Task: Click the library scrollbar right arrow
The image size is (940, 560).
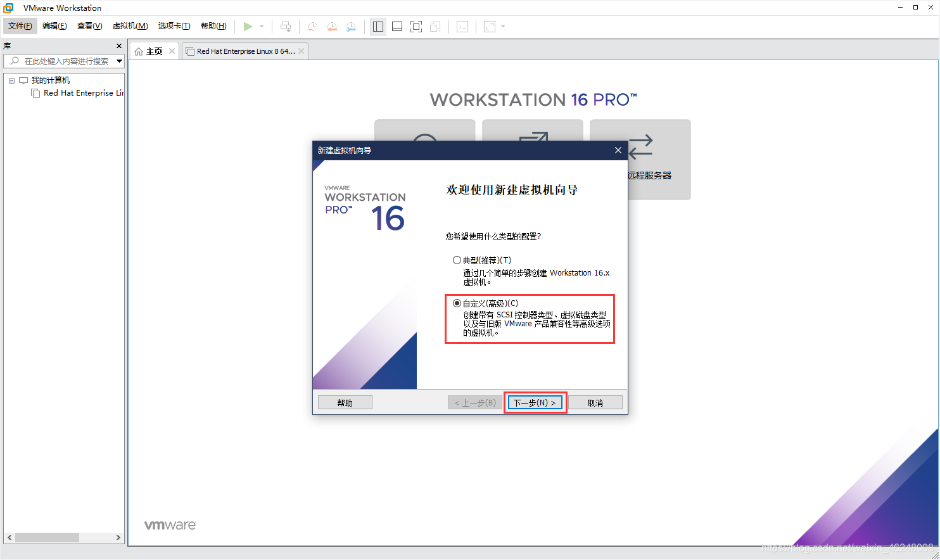Action: 118,538
